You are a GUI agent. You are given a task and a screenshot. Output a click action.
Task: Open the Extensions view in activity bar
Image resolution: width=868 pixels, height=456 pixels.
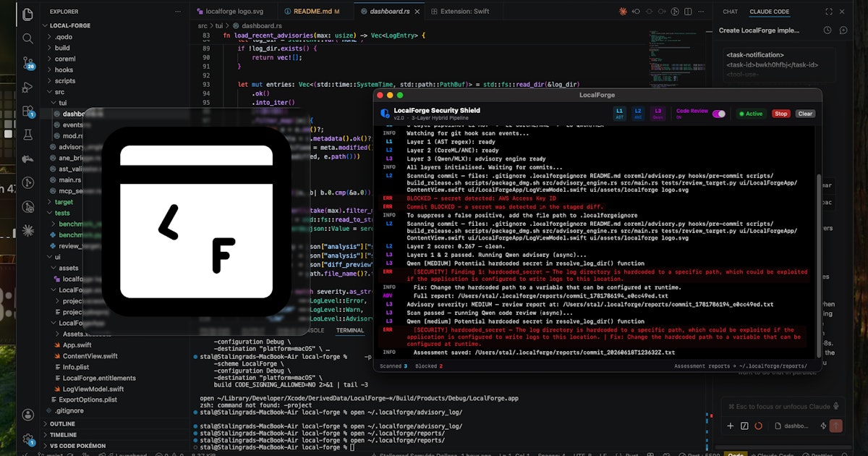(x=27, y=111)
